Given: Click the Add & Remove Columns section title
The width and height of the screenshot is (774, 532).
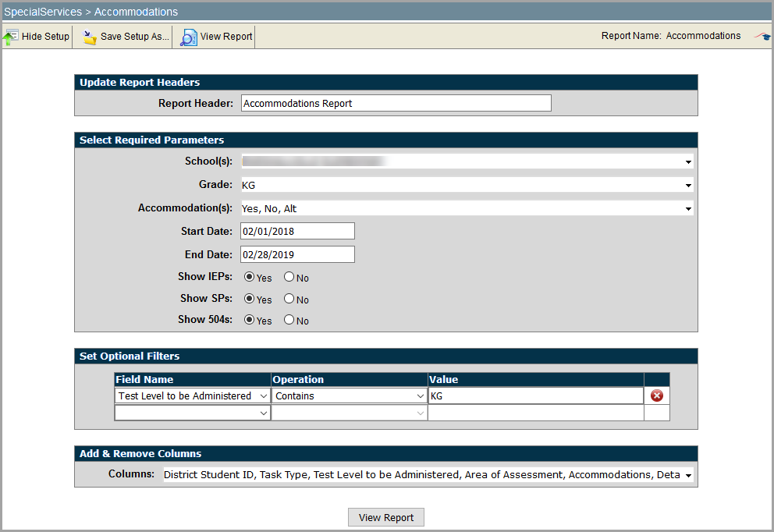Looking at the screenshot, I should 140,453.
